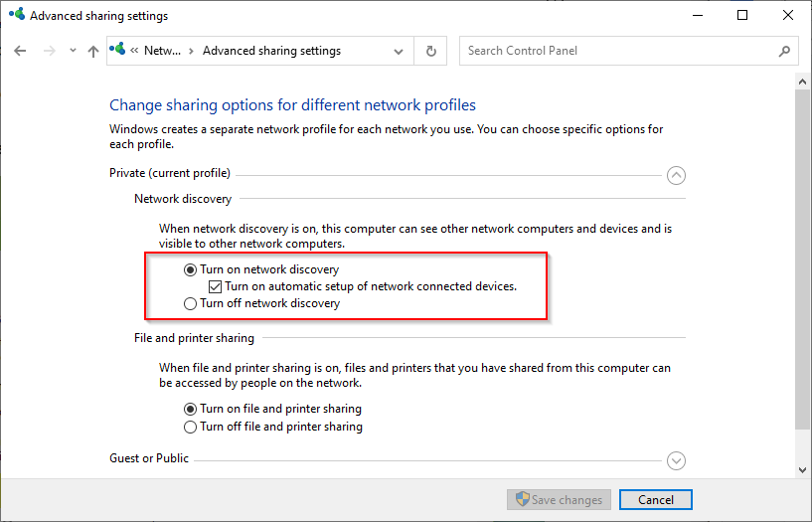Click the Save changes button
Screen dimensions: 812x522
click(x=557, y=500)
